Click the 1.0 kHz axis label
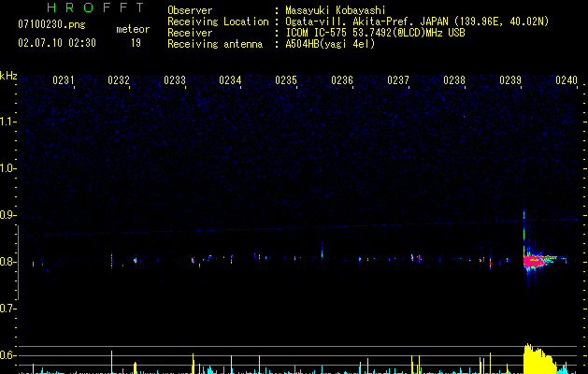 (x=7, y=168)
